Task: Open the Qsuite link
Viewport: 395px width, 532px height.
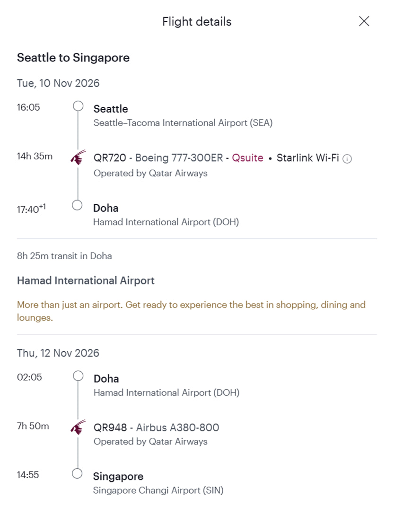Action: pyautogui.click(x=247, y=158)
